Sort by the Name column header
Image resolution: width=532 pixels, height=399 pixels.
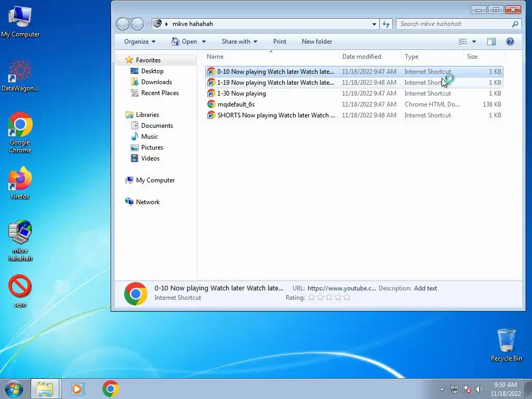click(x=271, y=56)
